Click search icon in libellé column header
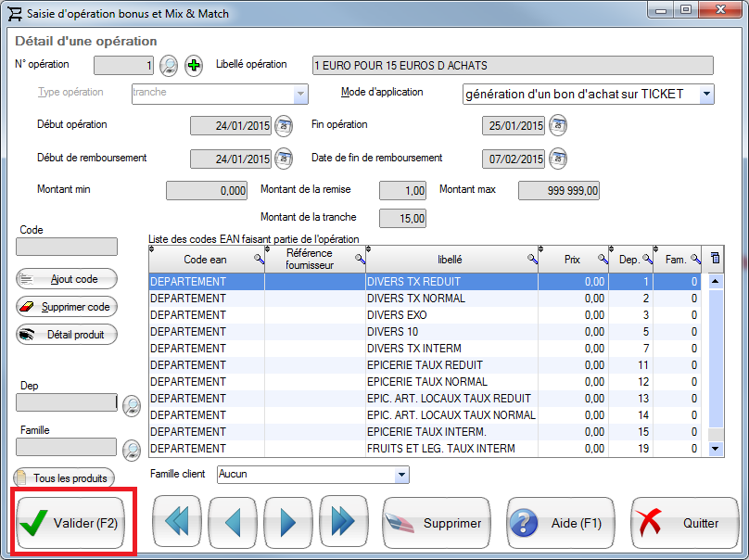Screen dimensions: 749x560 (x=532, y=259)
